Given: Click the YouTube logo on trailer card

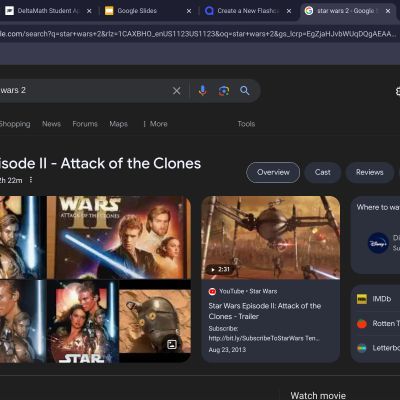Looking at the screenshot, I should click(x=212, y=291).
